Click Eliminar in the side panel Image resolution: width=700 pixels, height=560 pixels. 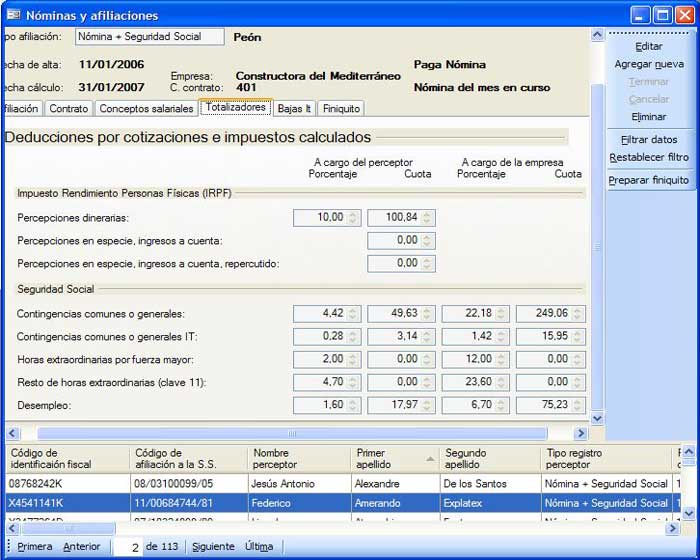pos(649,117)
